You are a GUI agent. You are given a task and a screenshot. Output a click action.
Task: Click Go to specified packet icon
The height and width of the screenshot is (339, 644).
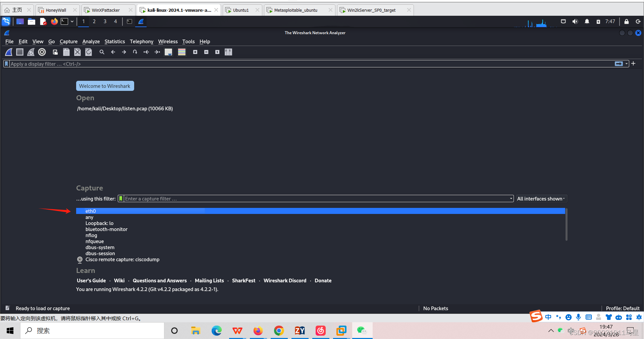click(135, 52)
